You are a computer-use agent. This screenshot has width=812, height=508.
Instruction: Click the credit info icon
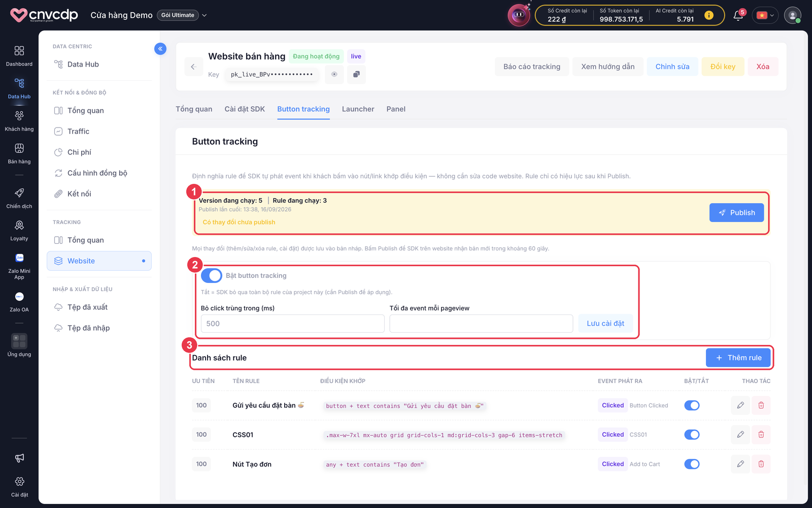(x=709, y=15)
